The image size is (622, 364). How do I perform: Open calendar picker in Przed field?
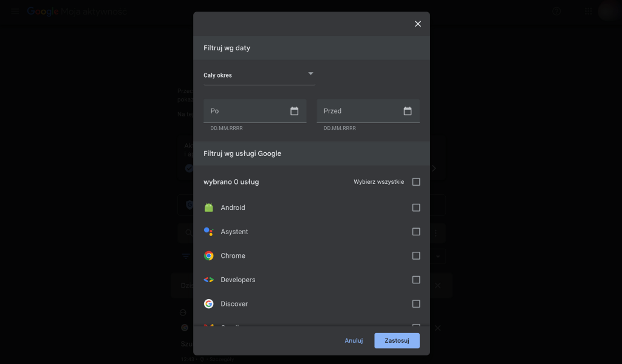[x=408, y=111]
